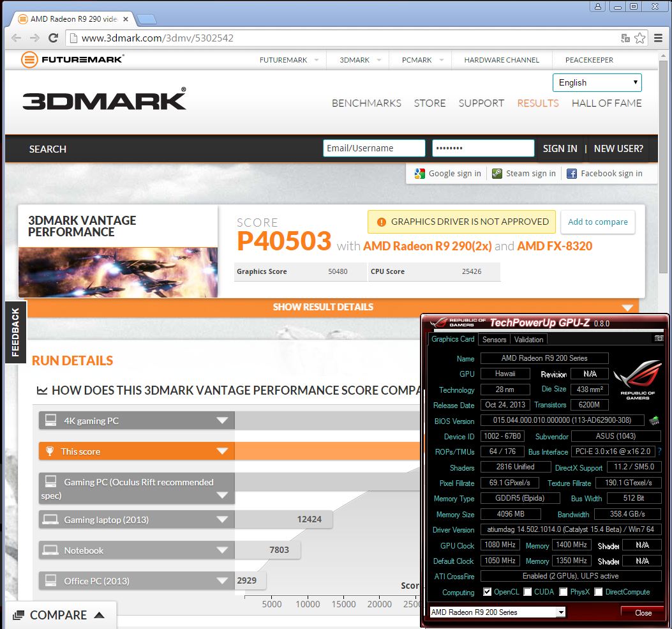This screenshot has height=629, width=672.
Task: Open a new browser tab
Action: 147,19
